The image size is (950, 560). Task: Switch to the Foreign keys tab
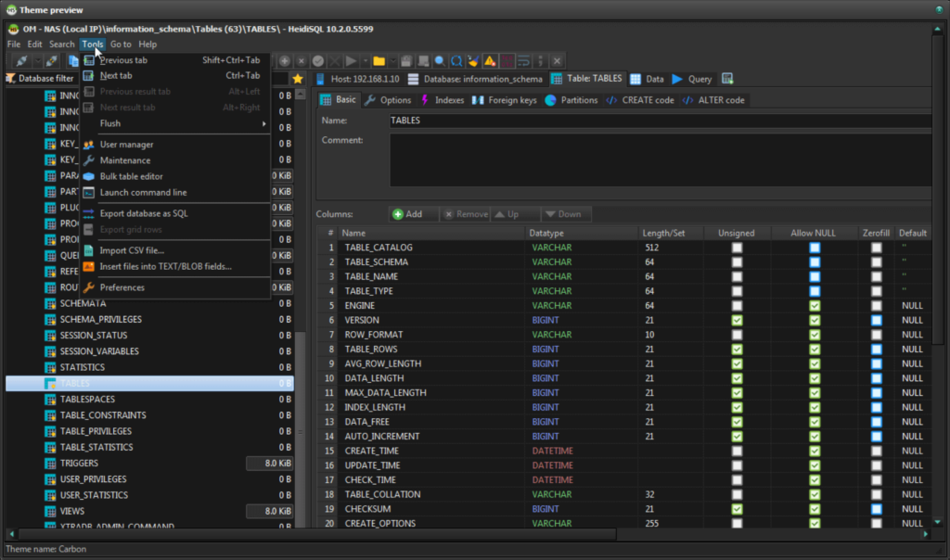tap(505, 100)
